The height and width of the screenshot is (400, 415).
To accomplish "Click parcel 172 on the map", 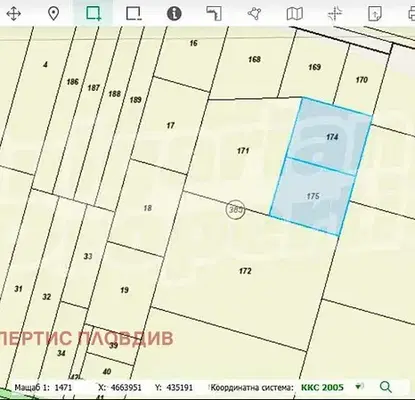I will (x=245, y=271).
